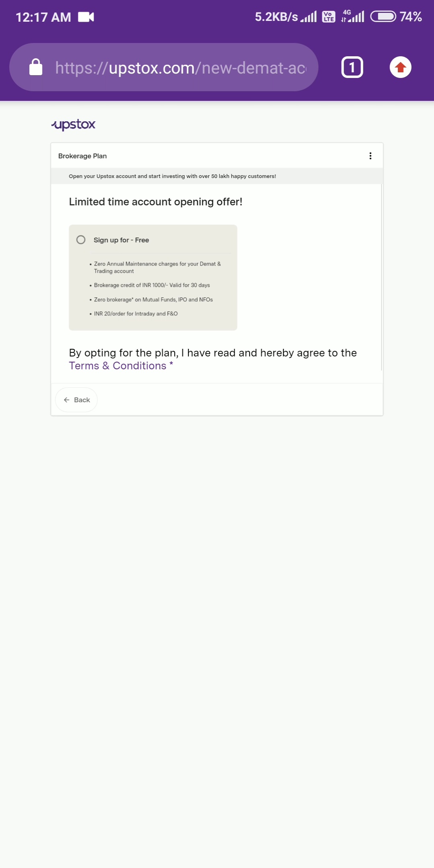The image size is (434, 868).
Task: Click the Upstox logo
Action: [x=74, y=125]
